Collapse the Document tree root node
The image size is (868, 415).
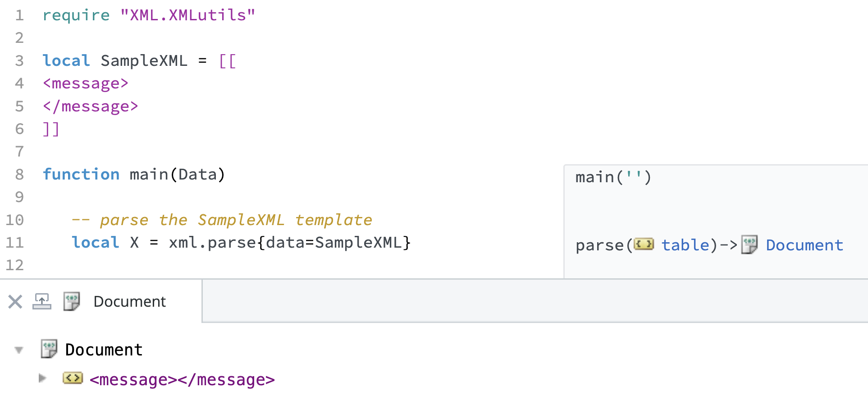coord(19,350)
